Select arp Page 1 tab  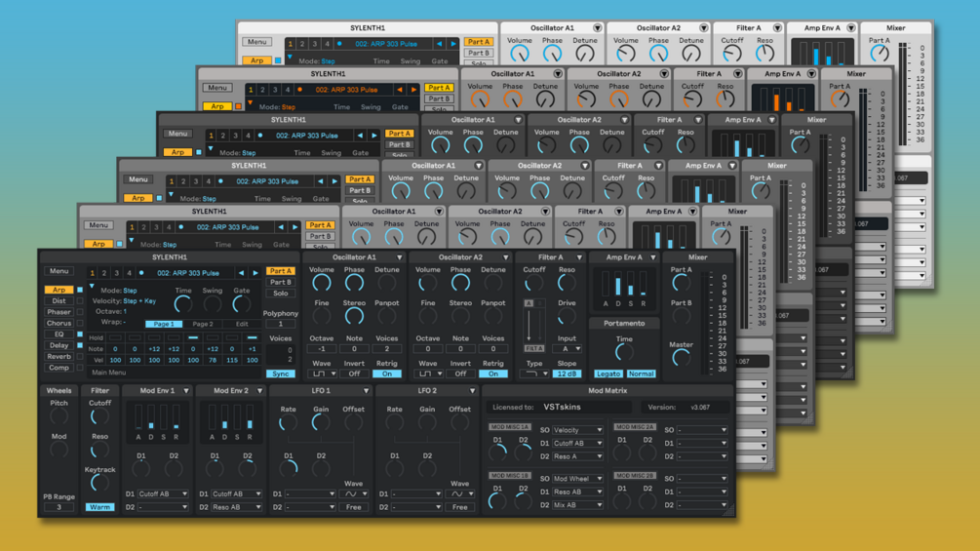(164, 324)
